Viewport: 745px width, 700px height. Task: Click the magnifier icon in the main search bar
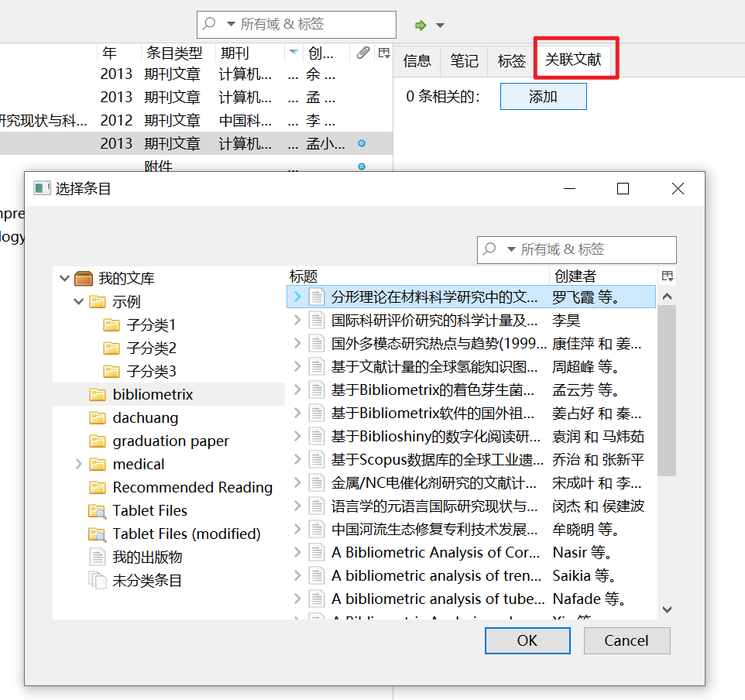(208, 24)
